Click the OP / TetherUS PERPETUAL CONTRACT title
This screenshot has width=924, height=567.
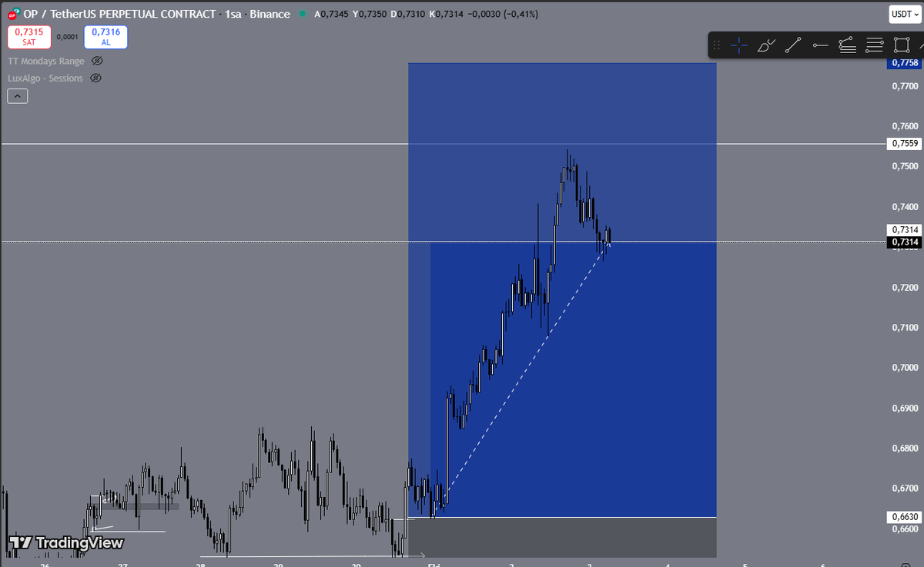point(119,14)
